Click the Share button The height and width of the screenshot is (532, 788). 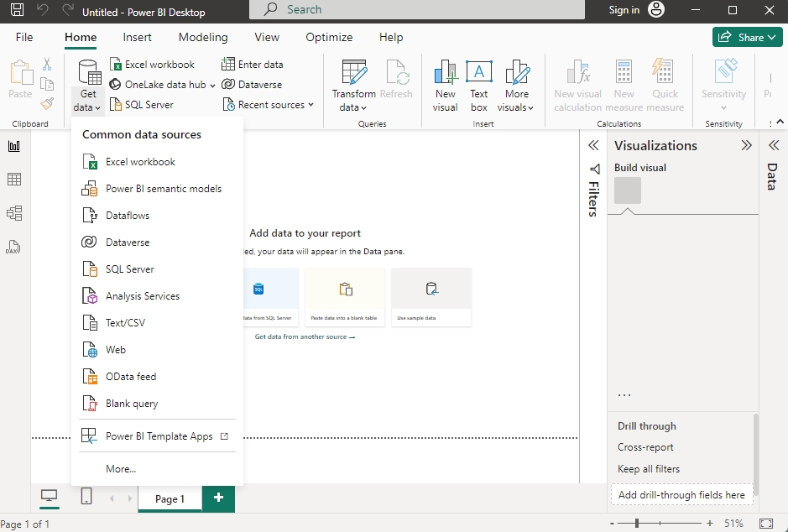(747, 37)
